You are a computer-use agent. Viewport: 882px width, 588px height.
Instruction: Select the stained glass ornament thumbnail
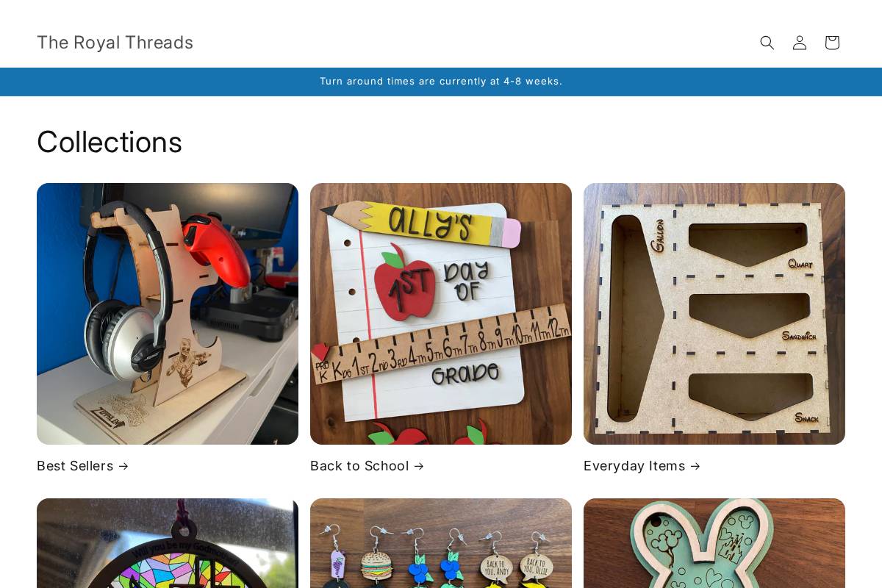168,543
